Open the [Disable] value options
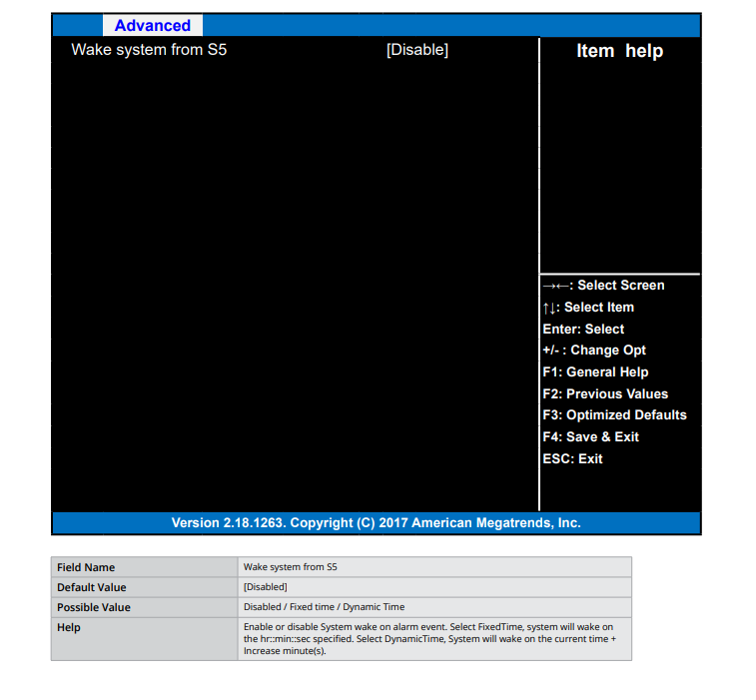This screenshot has width=756, height=700. tap(416, 50)
